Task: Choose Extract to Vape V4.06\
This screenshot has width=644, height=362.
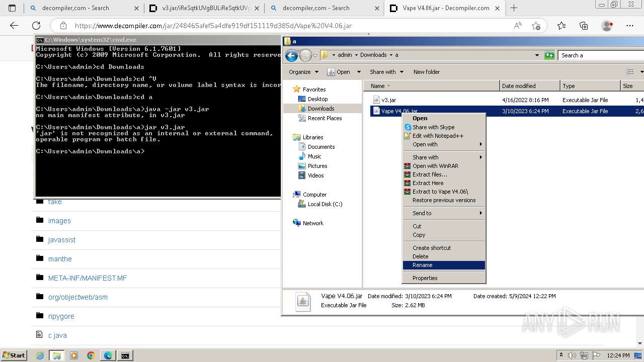Action: 444,192
